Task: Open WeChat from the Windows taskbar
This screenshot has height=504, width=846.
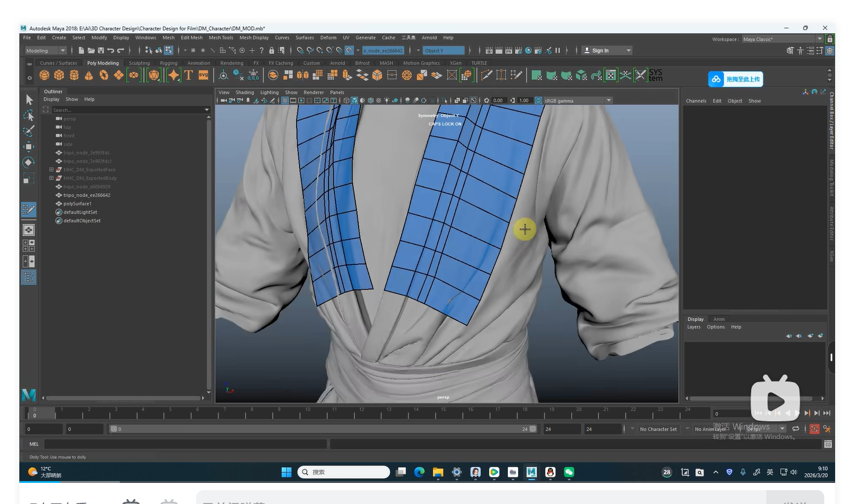Action: pyautogui.click(x=569, y=472)
